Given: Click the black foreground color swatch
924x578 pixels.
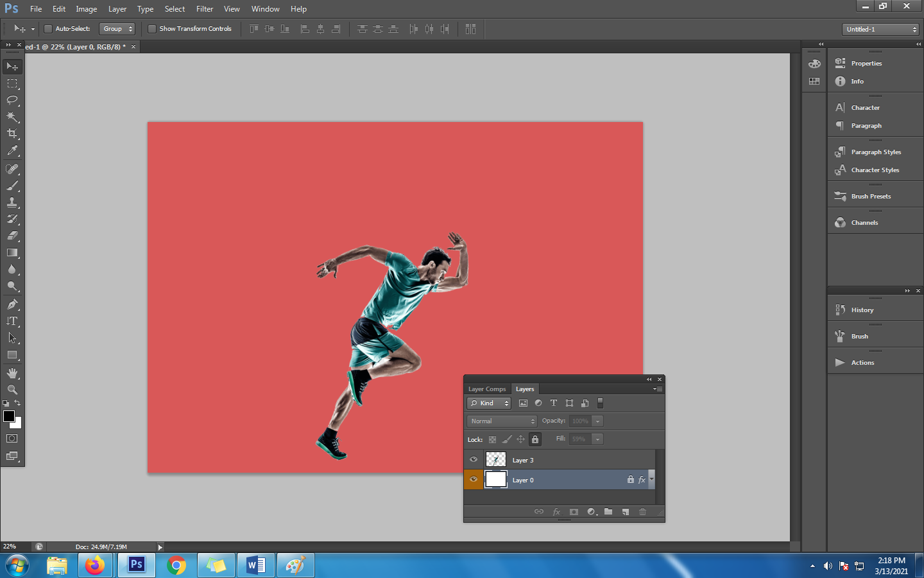Looking at the screenshot, I should (8, 416).
